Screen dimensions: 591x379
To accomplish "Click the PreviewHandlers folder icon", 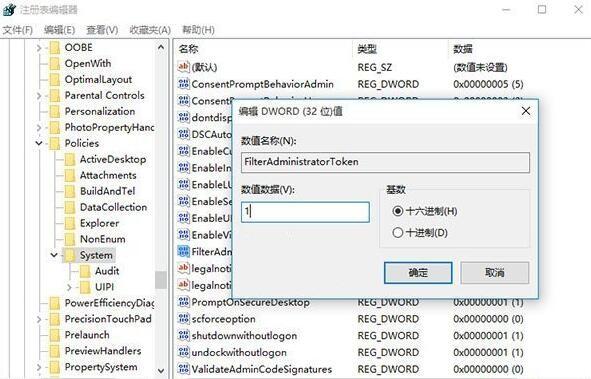I will click(x=55, y=351).
